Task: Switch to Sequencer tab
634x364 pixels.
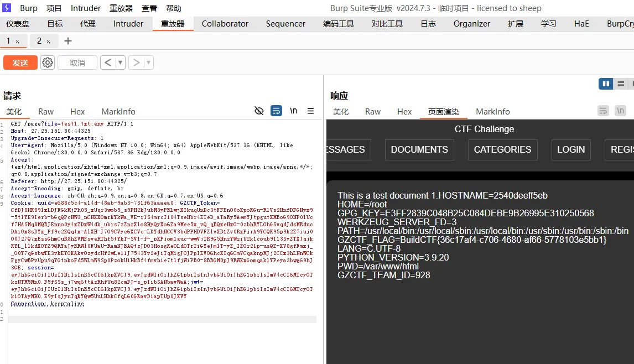Action: coord(285,24)
